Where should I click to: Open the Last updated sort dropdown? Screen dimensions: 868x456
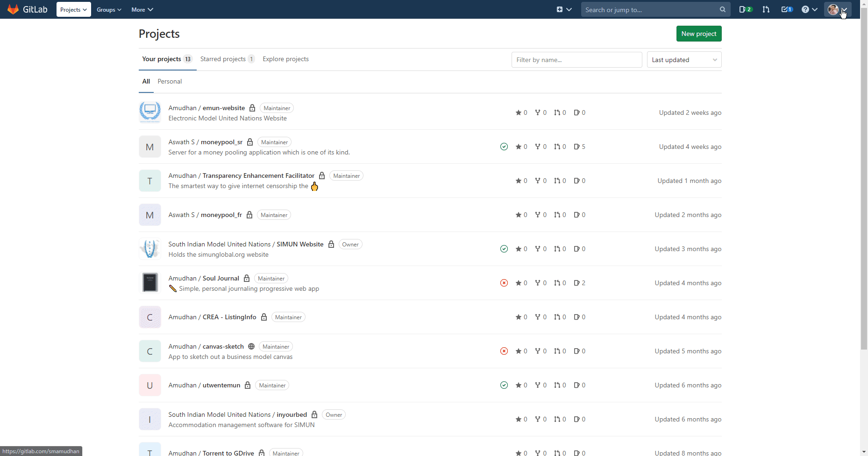pyautogui.click(x=683, y=59)
